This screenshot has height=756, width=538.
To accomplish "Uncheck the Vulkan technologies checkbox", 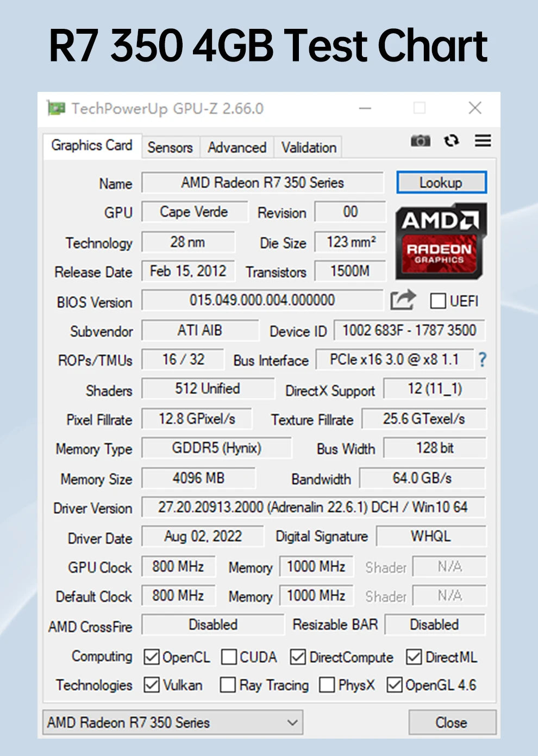I will 151,685.
